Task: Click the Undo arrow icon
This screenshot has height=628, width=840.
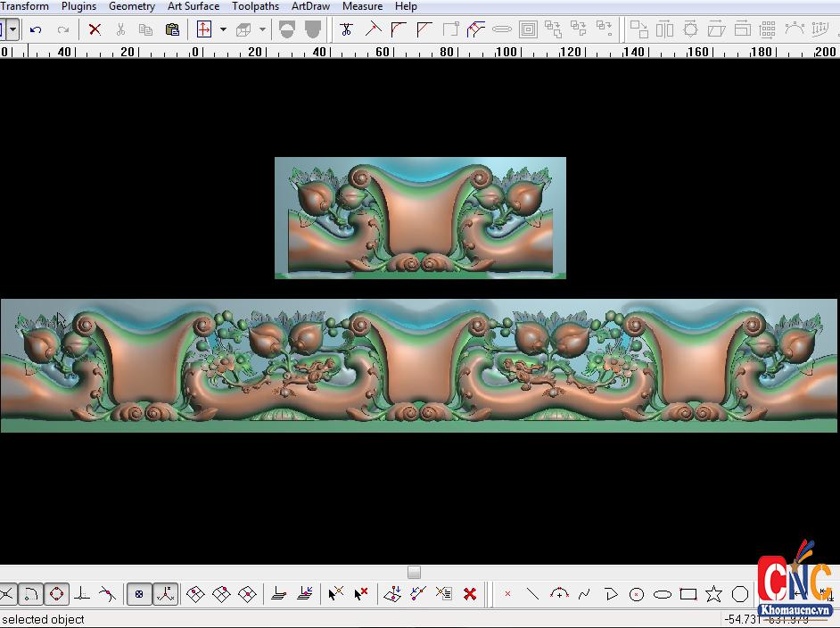Action: (36, 29)
